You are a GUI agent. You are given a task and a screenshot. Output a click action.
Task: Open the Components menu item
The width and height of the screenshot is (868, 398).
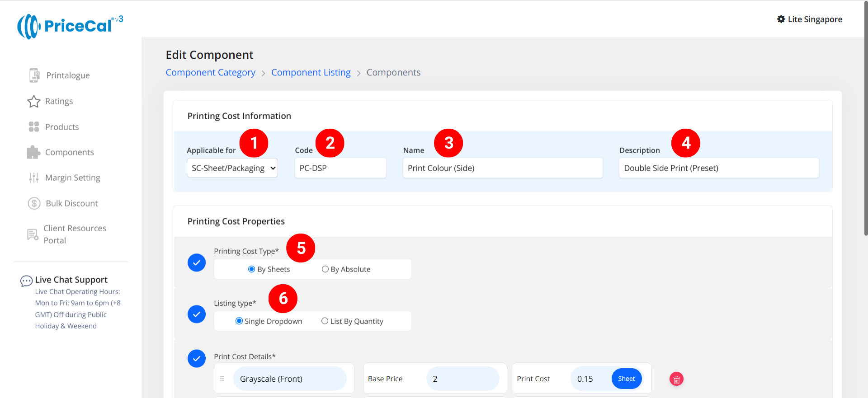69,152
